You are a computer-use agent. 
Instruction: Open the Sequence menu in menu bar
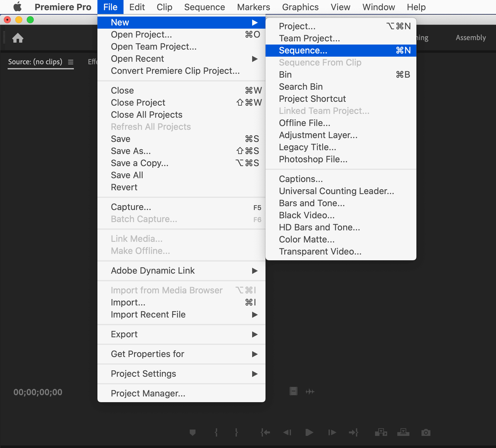(205, 7)
